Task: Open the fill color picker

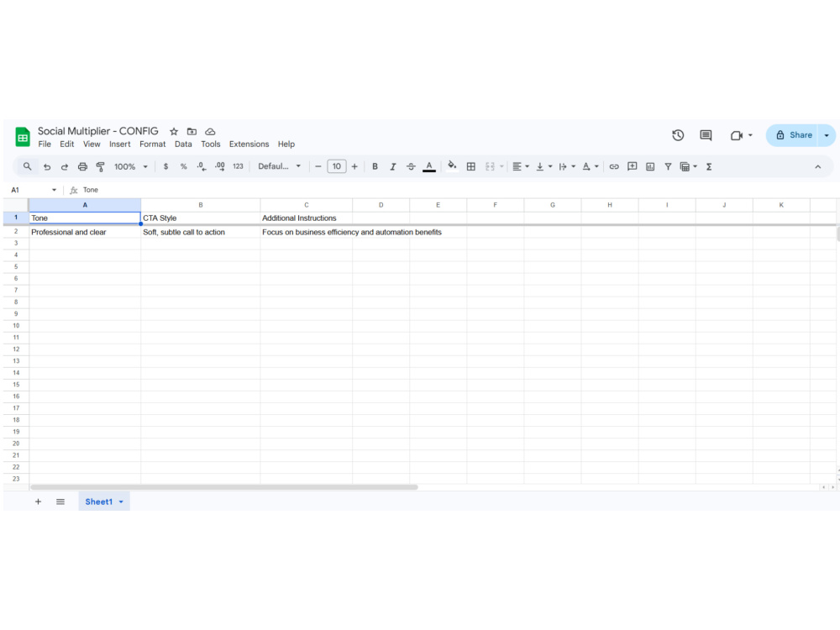Action: [452, 166]
